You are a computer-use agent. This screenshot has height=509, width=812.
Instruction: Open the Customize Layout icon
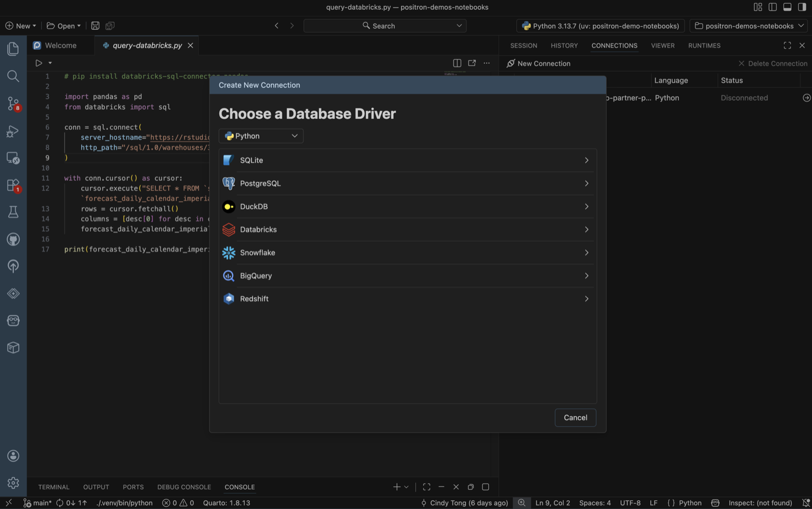point(757,7)
